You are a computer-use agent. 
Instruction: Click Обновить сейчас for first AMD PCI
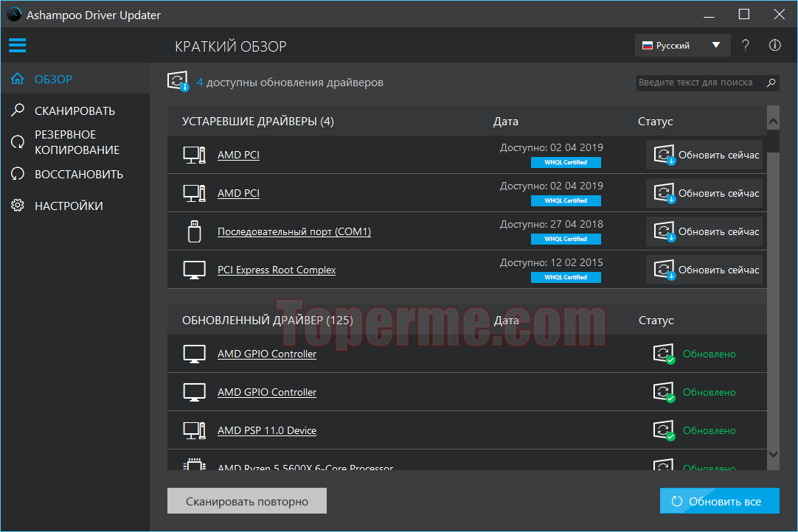click(x=704, y=155)
